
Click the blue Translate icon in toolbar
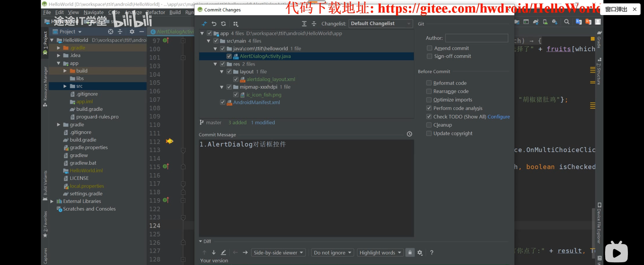click(x=579, y=22)
